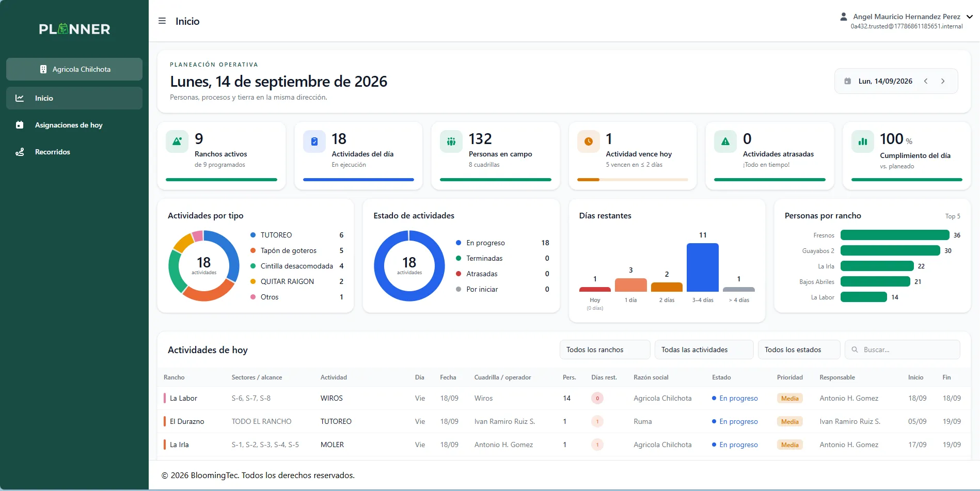Click the Atrasadas legend entry
This screenshot has width=980, height=491.
click(502, 274)
